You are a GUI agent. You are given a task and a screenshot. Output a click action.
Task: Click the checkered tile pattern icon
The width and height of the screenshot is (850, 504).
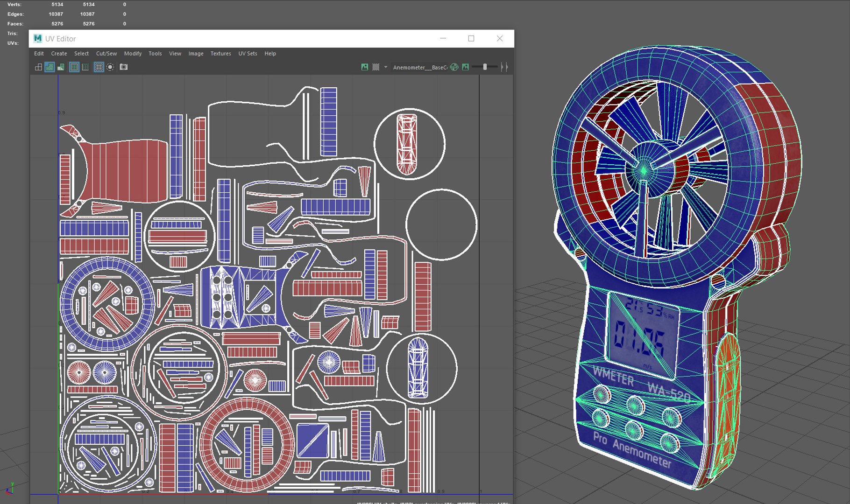coord(375,67)
